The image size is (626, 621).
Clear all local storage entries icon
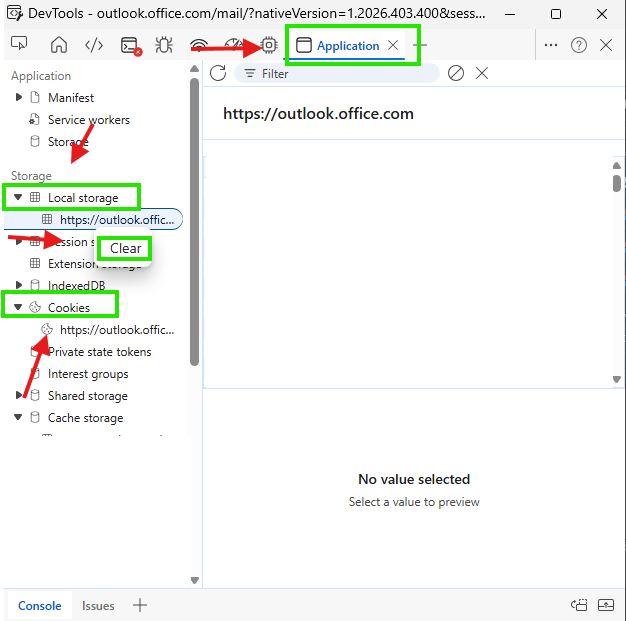pyautogui.click(x=456, y=73)
